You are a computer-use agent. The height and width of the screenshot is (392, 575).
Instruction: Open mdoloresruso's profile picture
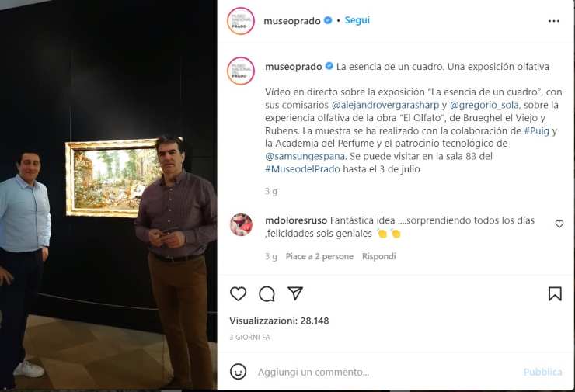[x=241, y=224]
